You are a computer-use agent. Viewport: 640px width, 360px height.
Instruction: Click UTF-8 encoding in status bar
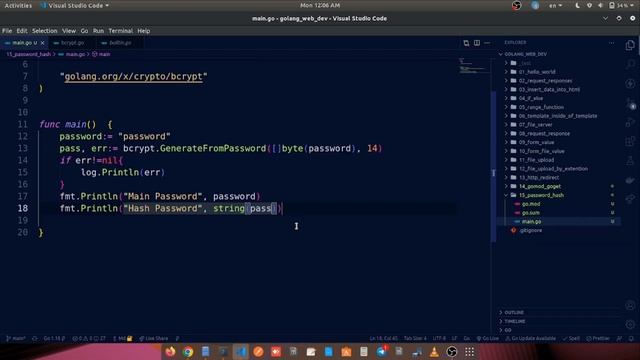tap(439, 338)
